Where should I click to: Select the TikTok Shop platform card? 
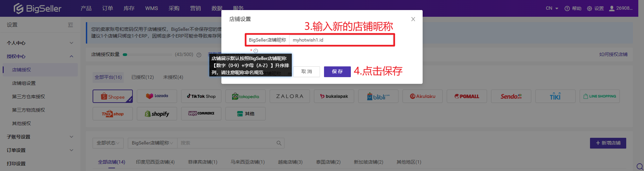[x=201, y=96]
